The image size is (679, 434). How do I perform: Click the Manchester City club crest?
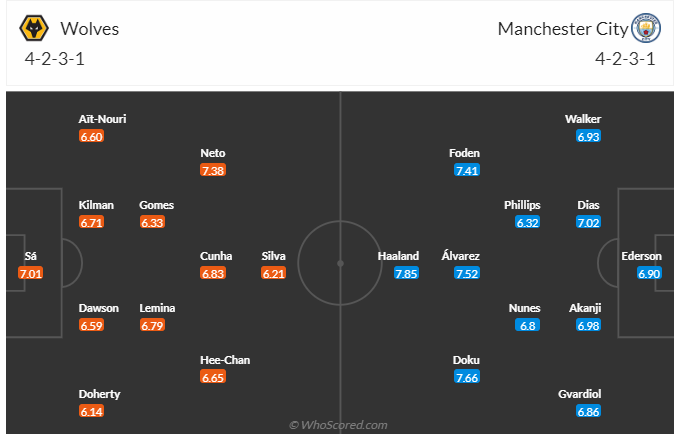pyautogui.click(x=646, y=28)
